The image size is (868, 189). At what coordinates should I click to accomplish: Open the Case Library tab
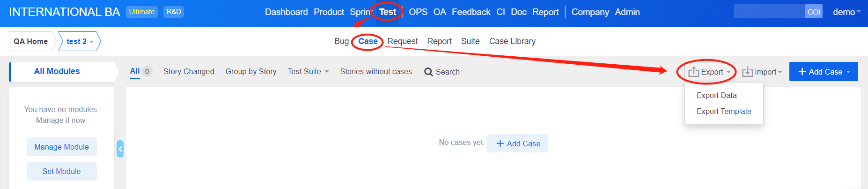coord(512,41)
